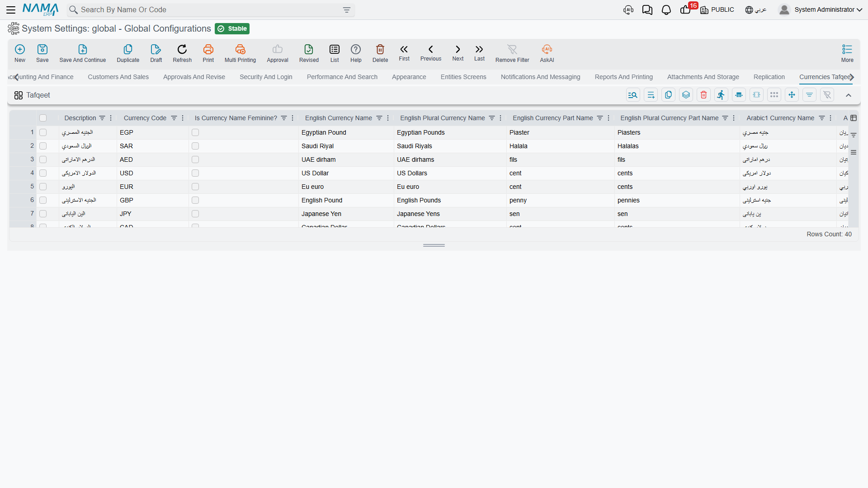The width and height of the screenshot is (868, 488).
Task: Click the Approval button
Action: point(277,53)
